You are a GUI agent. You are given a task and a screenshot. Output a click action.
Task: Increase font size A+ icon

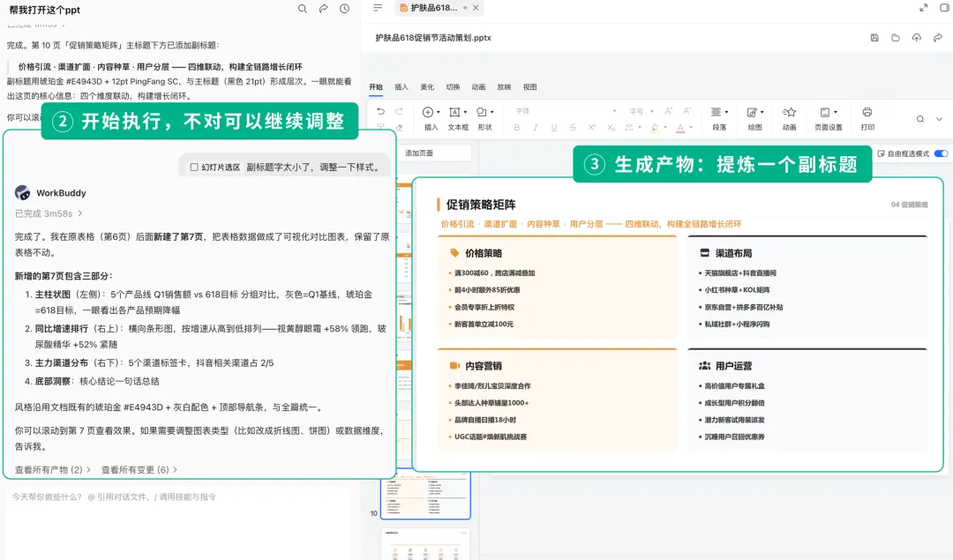pyautogui.click(x=669, y=111)
